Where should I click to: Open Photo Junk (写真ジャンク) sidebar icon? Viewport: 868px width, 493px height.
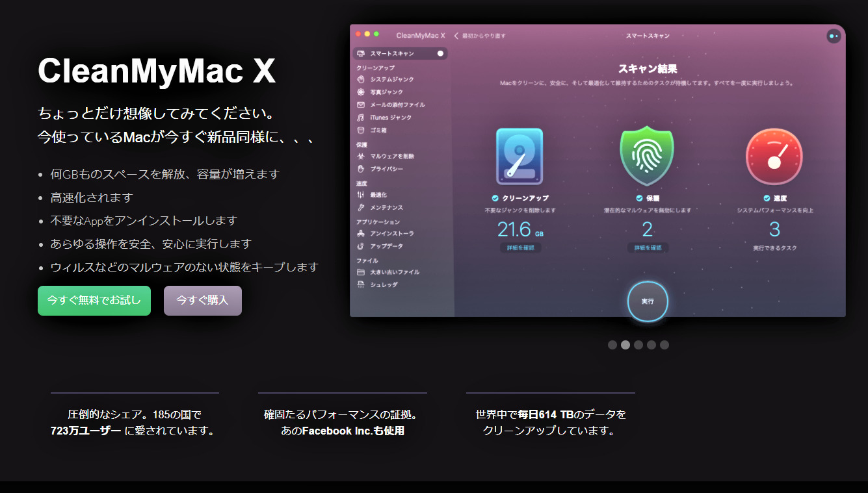[x=361, y=92]
